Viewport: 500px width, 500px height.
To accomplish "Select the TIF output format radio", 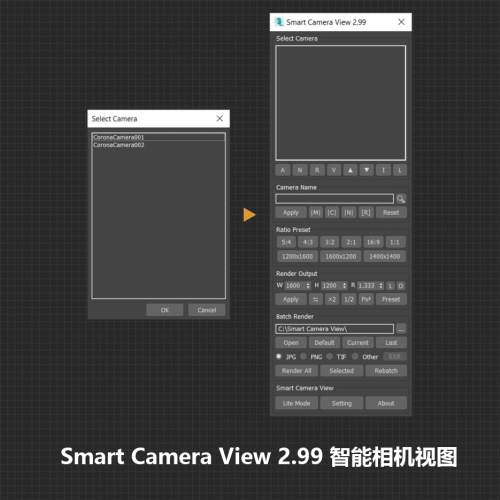I will click(x=329, y=356).
